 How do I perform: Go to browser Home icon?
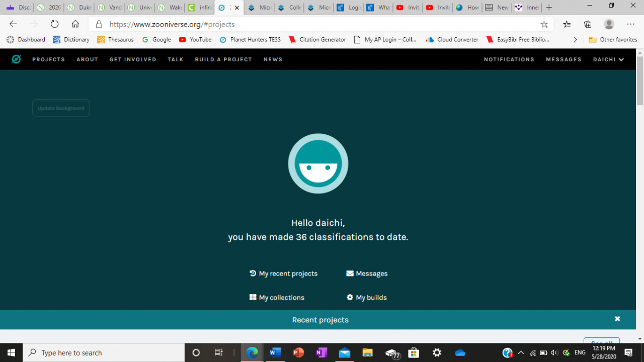click(x=75, y=24)
